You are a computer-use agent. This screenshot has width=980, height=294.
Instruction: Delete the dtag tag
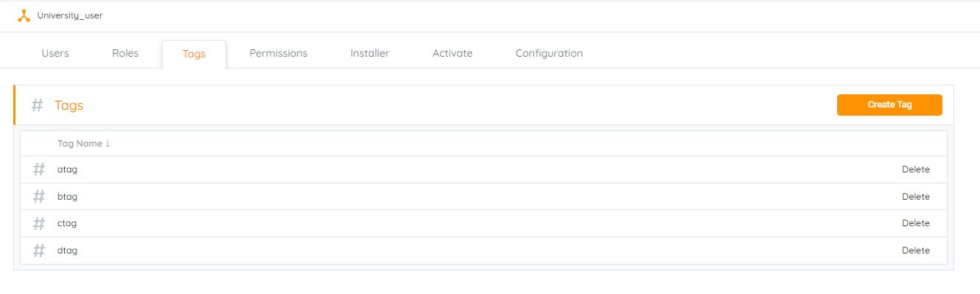[x=916, y=251]
